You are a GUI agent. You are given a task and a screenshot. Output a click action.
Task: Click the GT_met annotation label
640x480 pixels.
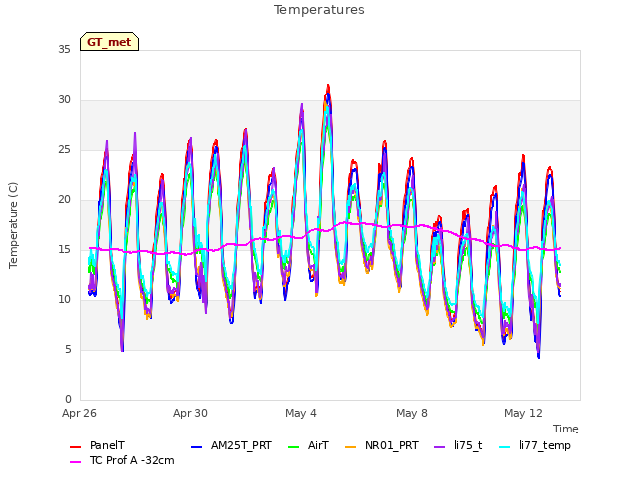click(x=109, y=42)
